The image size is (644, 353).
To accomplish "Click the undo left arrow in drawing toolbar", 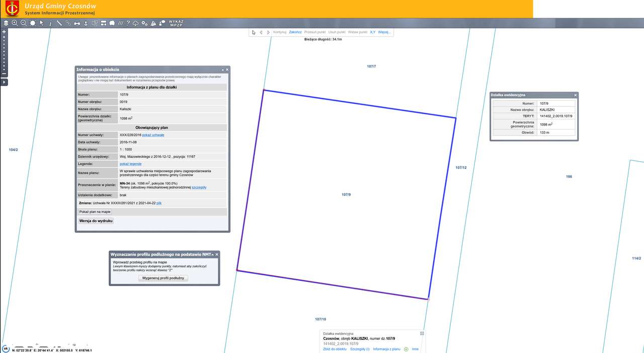I will 261,32.
